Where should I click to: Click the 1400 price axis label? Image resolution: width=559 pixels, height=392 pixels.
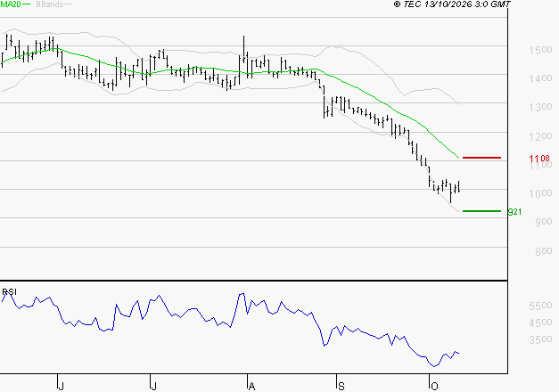540,78
